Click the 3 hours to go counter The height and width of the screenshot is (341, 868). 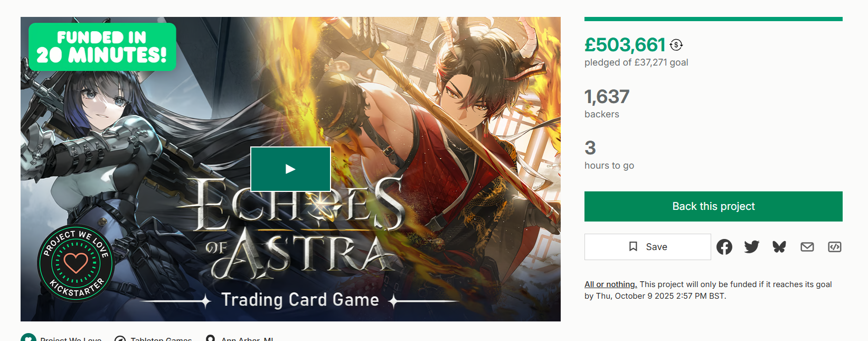point(590,148)
